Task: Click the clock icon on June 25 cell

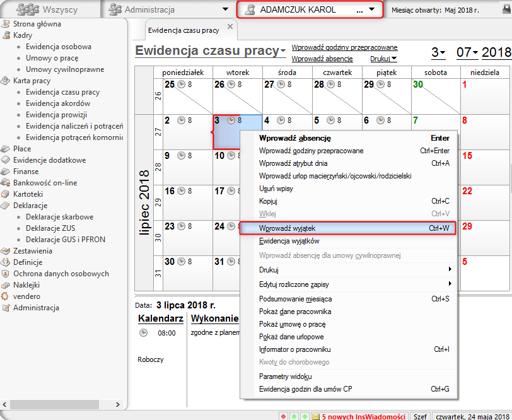Action: pyautogui.click(x=181, y=85)
